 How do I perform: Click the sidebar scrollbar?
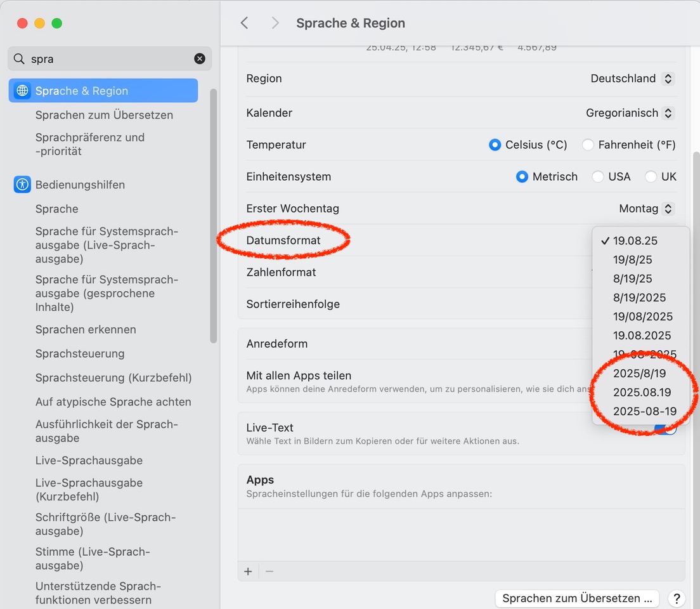(214, 216)
